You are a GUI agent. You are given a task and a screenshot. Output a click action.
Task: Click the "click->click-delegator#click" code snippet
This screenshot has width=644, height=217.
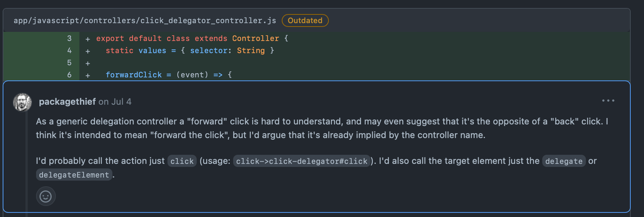click(301, 161)
